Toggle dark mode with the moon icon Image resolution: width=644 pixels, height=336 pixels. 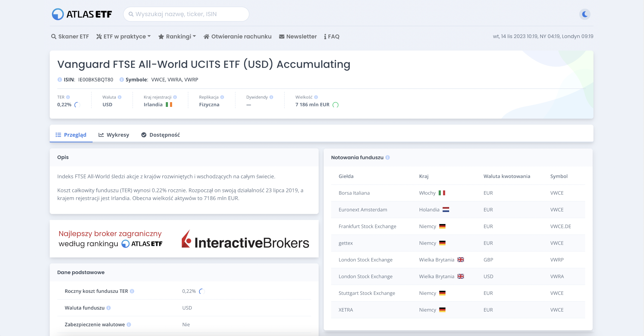[585, 14]
